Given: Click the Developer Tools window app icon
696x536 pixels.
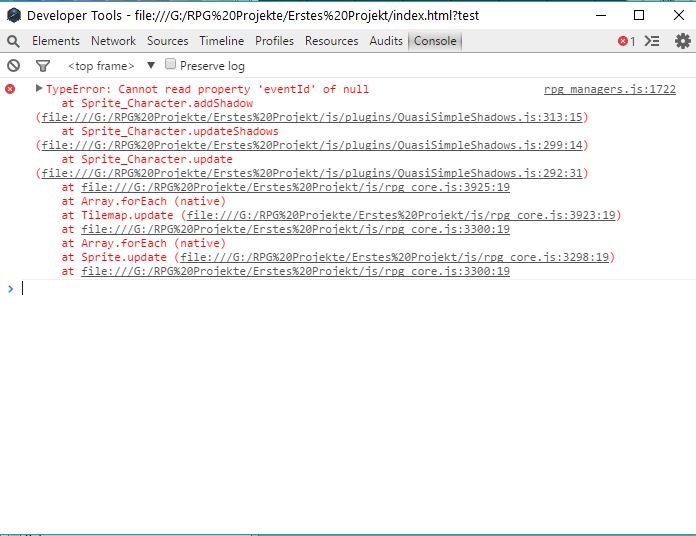Looking at the screenshot, I should point(14,16).
